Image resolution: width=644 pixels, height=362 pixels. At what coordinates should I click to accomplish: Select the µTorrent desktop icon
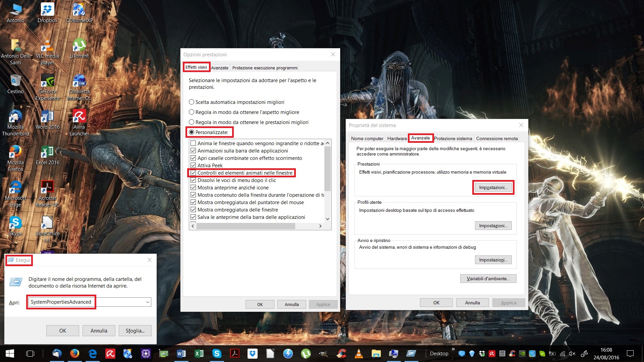click(x=79, y=49)
